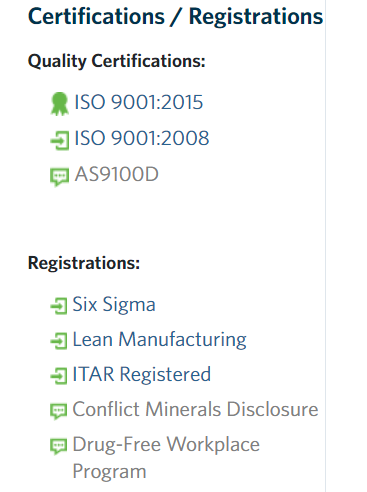Screen dimensions: 367x492
Task: Click the Quality Certifications subheading
Action: tap(117, 61)
